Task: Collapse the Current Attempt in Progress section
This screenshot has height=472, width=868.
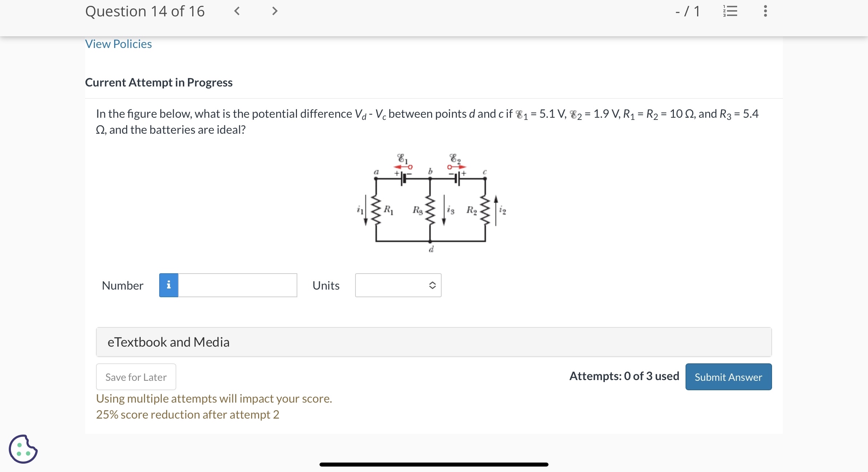Action: coord(159,82)
